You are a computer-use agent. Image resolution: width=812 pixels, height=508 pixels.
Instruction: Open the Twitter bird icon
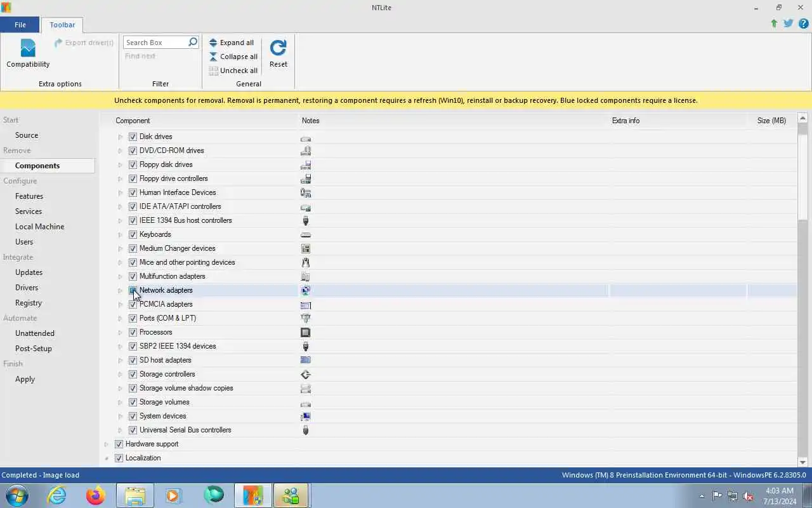click(789, 23)
